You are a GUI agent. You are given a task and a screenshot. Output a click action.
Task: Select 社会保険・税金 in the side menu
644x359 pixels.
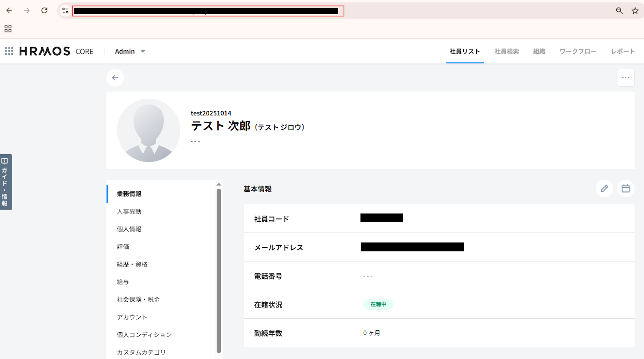pos(138,299)
